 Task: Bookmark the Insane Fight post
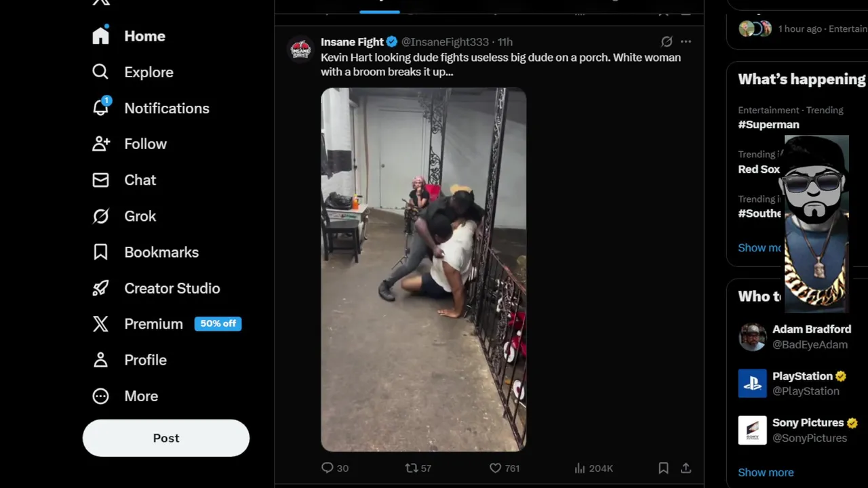point(663,468)
